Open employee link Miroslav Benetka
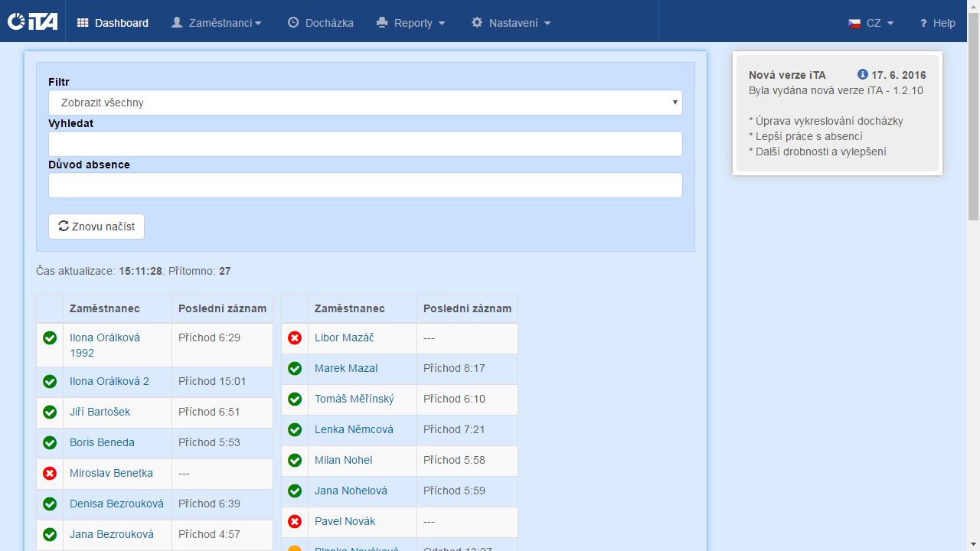980x551 pixels. 111,473
